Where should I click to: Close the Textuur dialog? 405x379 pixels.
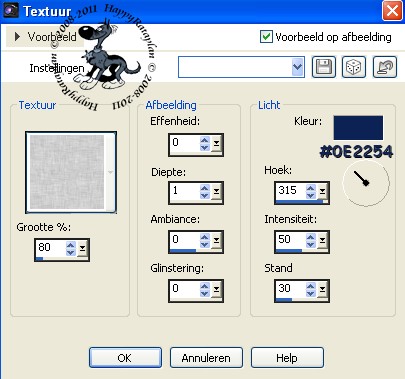tap(392, 11)
